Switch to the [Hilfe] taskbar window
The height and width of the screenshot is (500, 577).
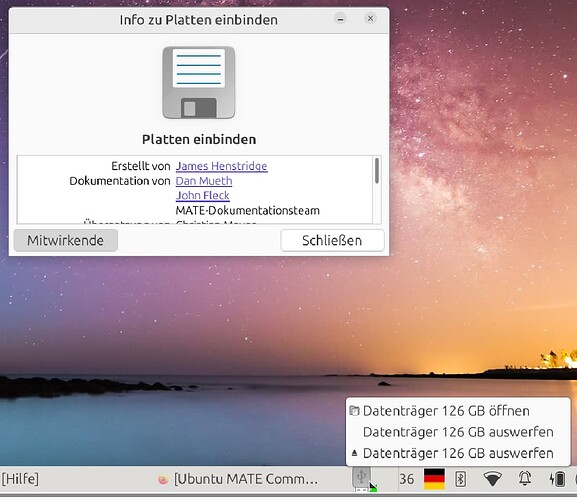[20, 479]
